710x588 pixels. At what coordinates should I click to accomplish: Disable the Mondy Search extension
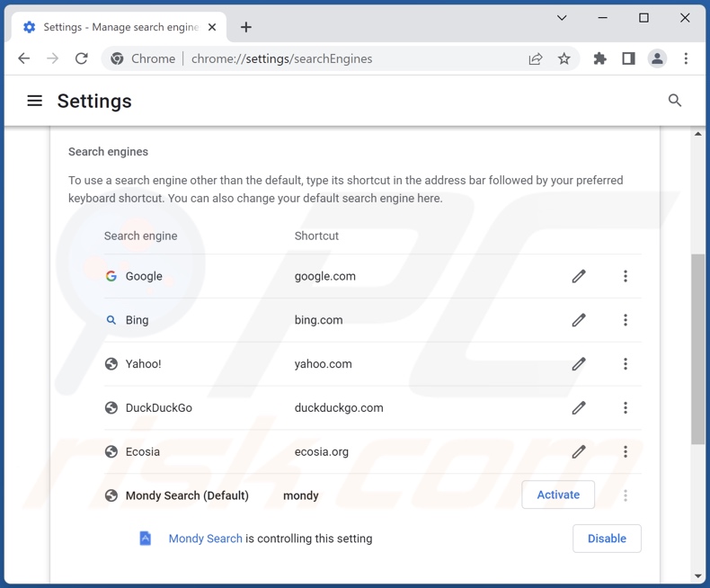click(607, 539)
